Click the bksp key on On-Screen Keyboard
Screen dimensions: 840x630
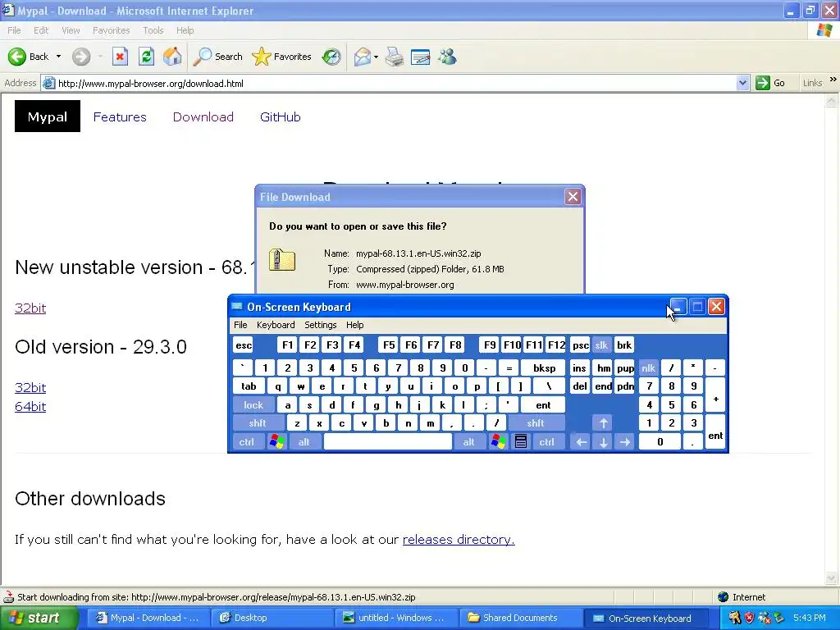(x=544, y=368)
